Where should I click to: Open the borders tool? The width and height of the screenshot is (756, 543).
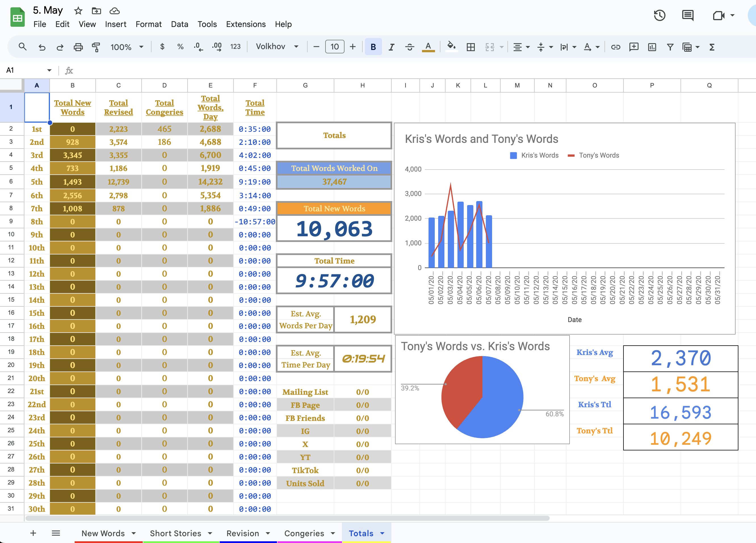(x=471, y=47)
